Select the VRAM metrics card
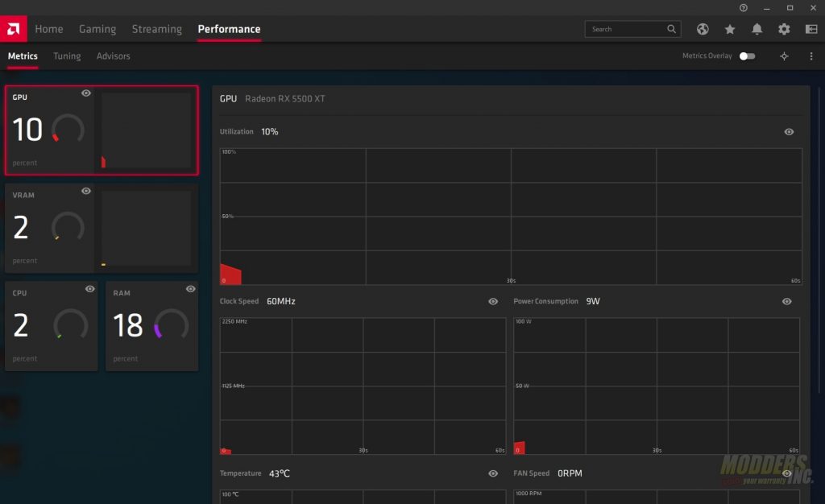 click(x=102, y=228)
